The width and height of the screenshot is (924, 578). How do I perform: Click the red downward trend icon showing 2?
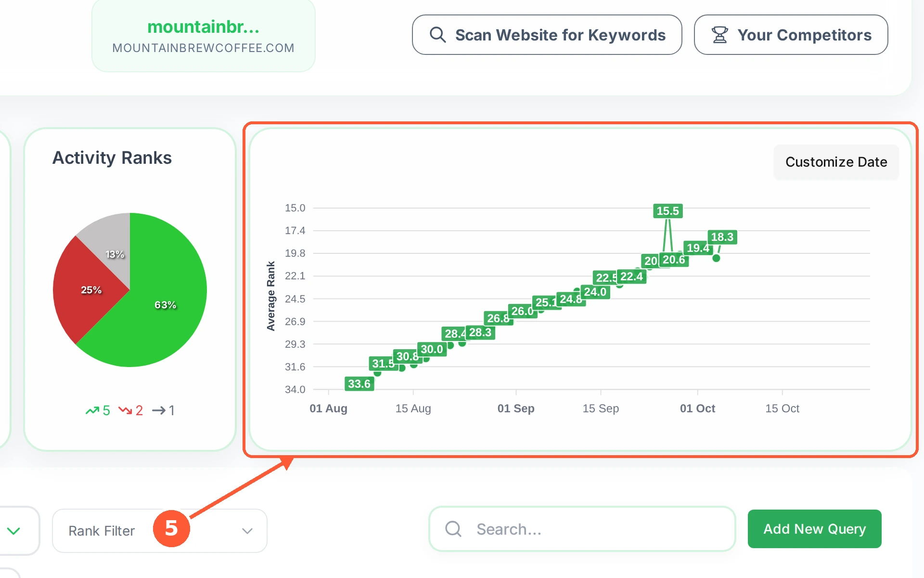tap(125, 410)
